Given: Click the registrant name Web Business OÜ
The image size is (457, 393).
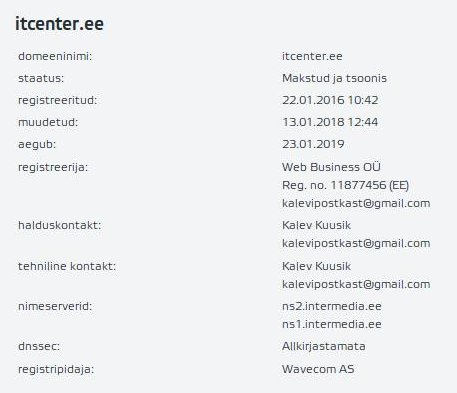Looking at the screenshot, I should point(331,167).
